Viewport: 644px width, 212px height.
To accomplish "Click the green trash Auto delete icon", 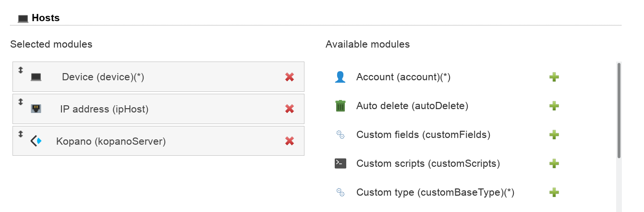I will click(x=340, y=106).
